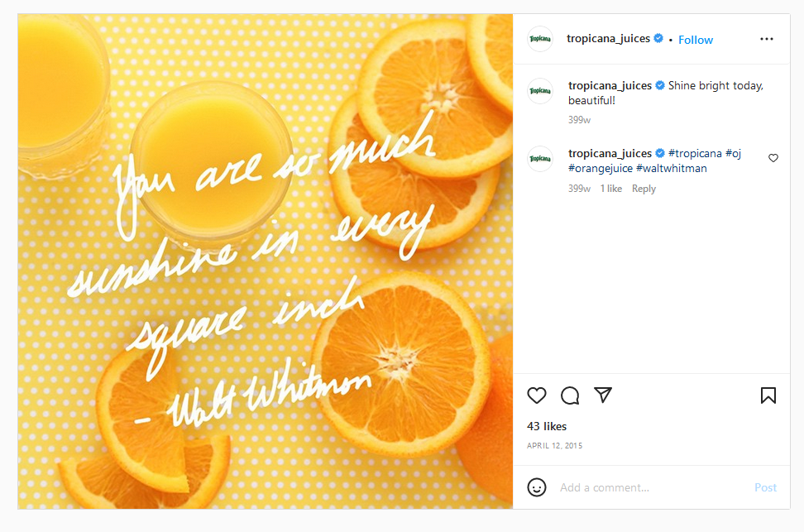The height and width of the screenshot is (532, 804).
Task: Follow the tropicana_juices account
Action: [696, 40]
